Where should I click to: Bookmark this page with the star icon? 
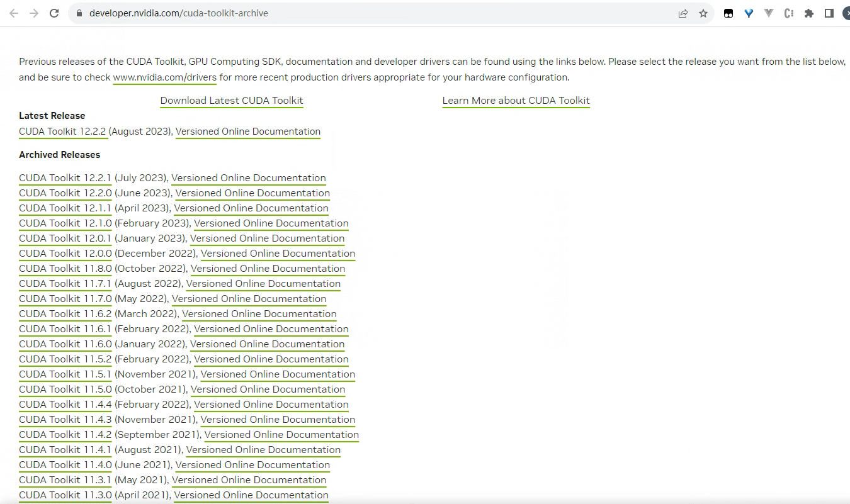coord(703,13)
